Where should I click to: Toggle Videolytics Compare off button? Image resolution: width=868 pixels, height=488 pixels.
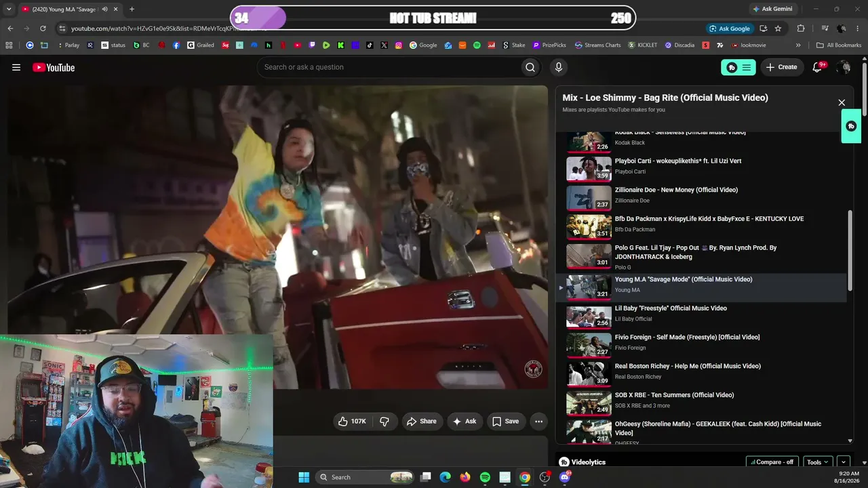(x=771, y=462)
